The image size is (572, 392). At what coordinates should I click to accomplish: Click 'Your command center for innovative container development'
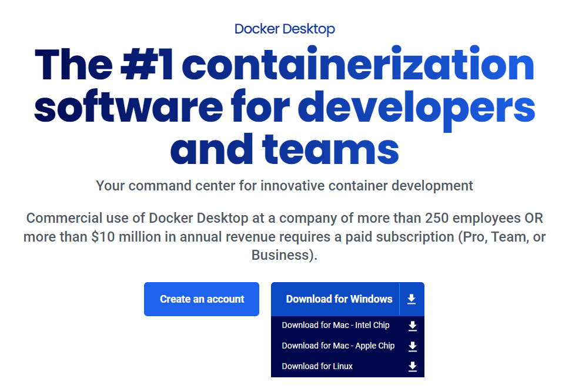(285, 186)
